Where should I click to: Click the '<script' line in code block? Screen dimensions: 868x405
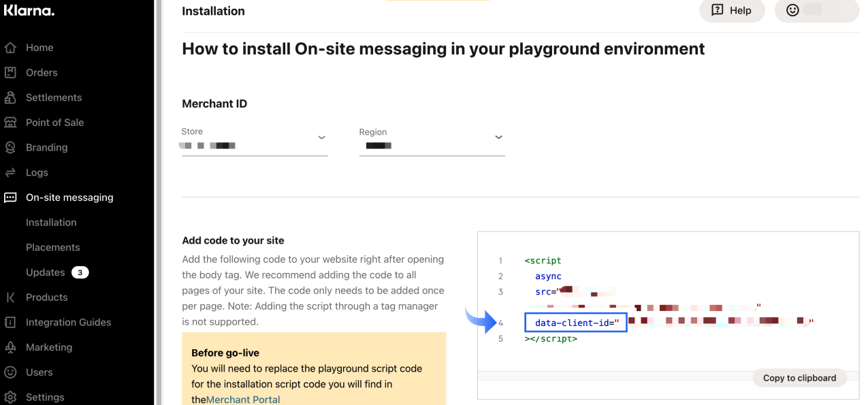coord(543,261)
